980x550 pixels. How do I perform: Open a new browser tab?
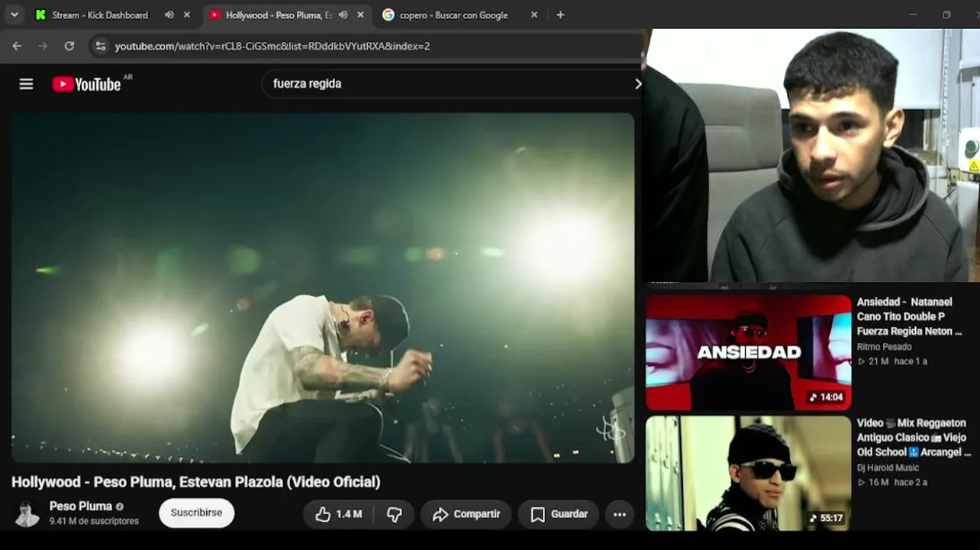click(560, 15)
